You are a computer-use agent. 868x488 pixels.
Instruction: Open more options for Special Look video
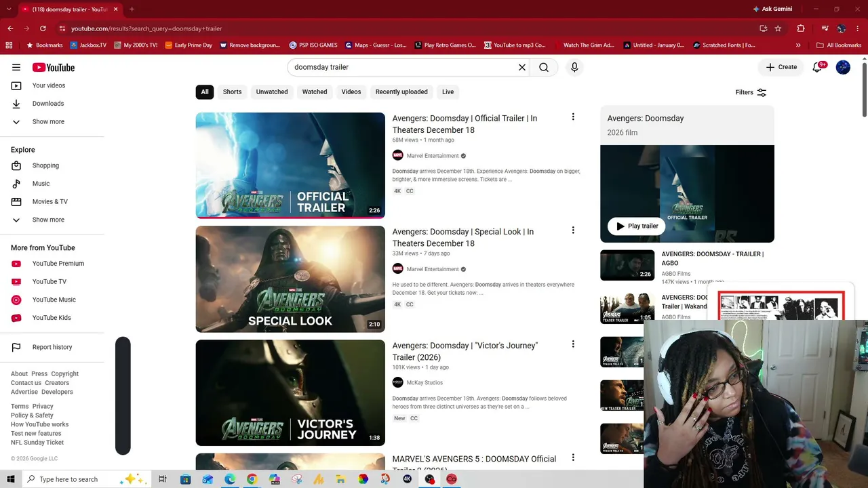pos(573,230)
